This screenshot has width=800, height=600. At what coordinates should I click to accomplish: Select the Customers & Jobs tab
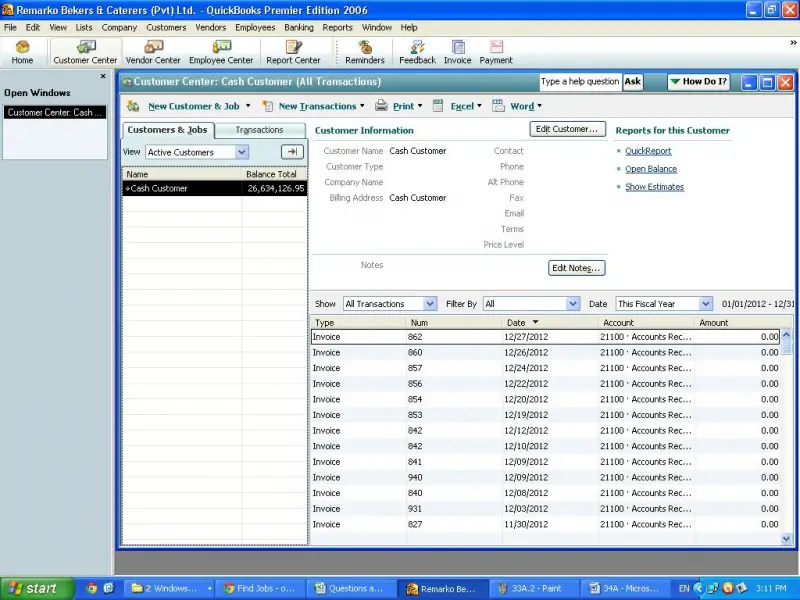(x=167, y=130)
